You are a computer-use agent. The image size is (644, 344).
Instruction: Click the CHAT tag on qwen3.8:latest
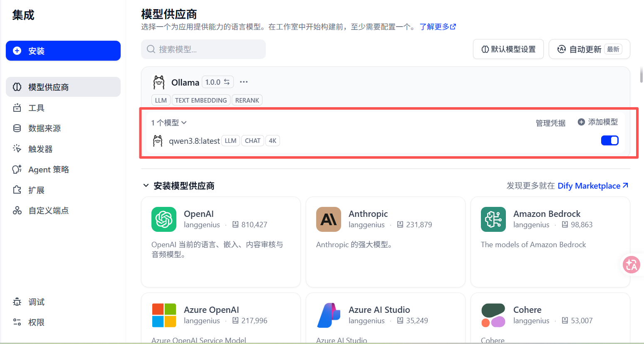tap(253, 141)
